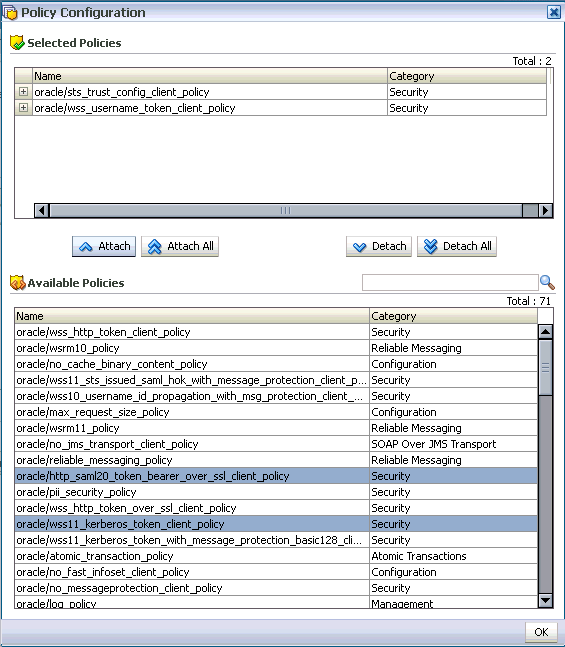
Task: Select the oracle/max_request_size_policy row
Action: point(276,412)
